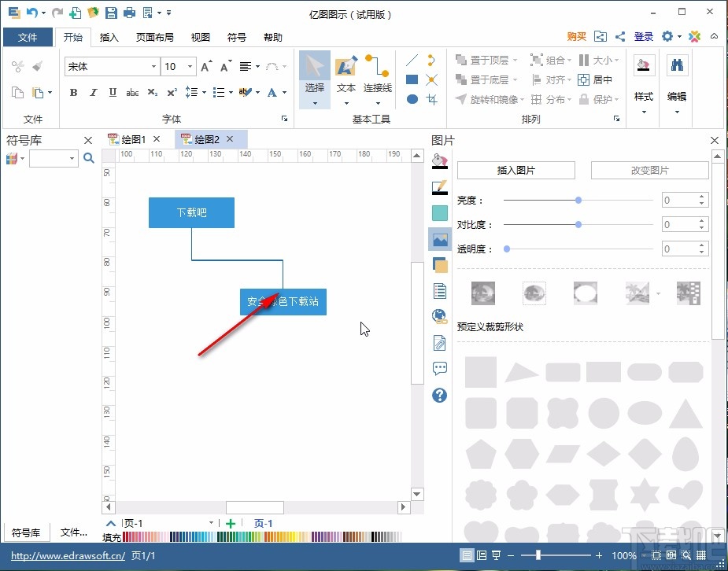Screen dimensions: 728x571
Task: Click the share icon near 登录
Action: (x=620, y=37)
